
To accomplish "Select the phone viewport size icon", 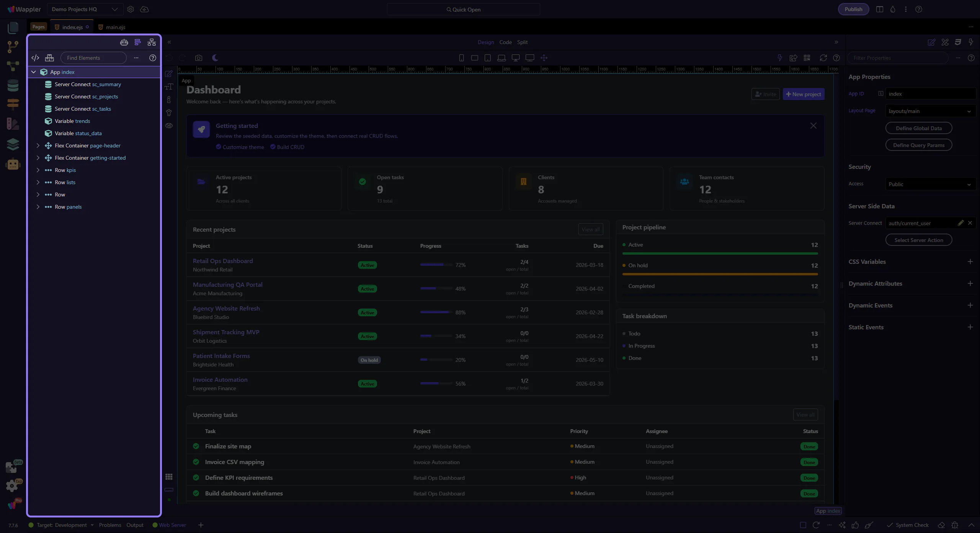I will coord(461,58).
